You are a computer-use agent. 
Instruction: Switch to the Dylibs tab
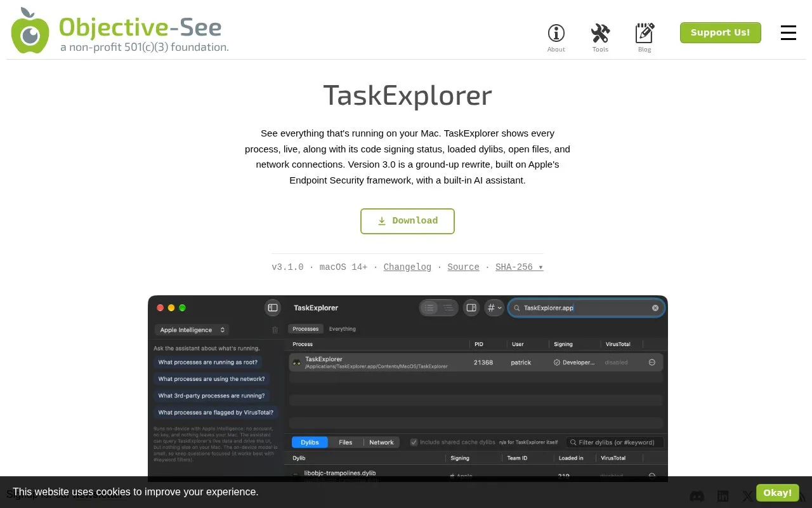tap(310, 443)
